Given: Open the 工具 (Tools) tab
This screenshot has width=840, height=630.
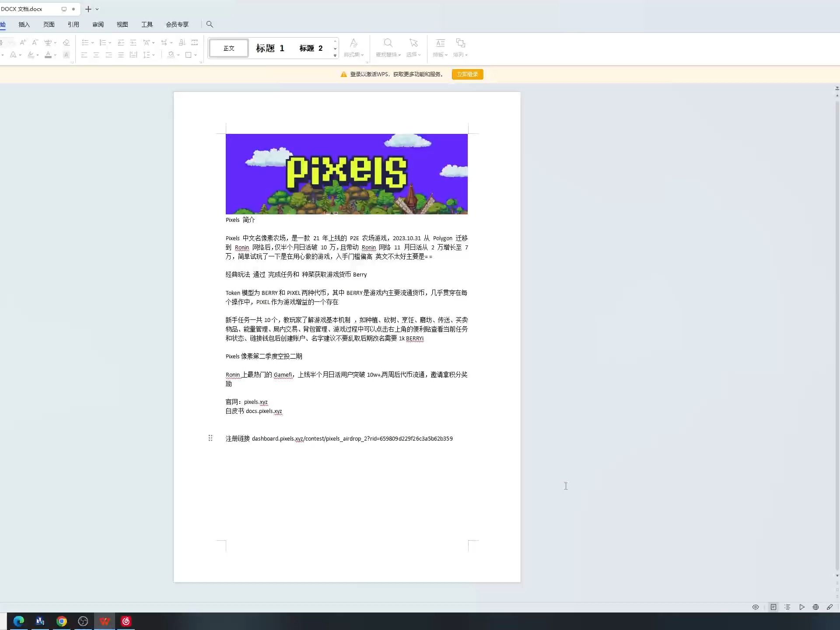Looking at the screenshot, I should 147,24.
